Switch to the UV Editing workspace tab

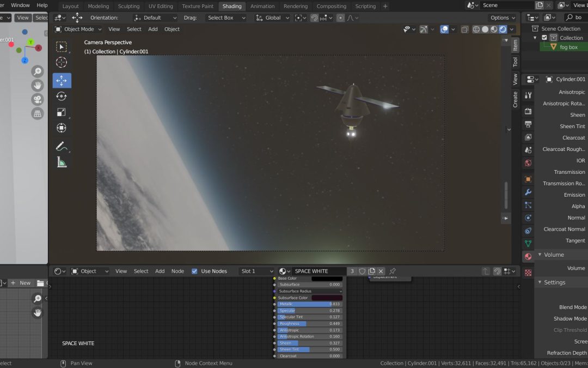[161, 6]
